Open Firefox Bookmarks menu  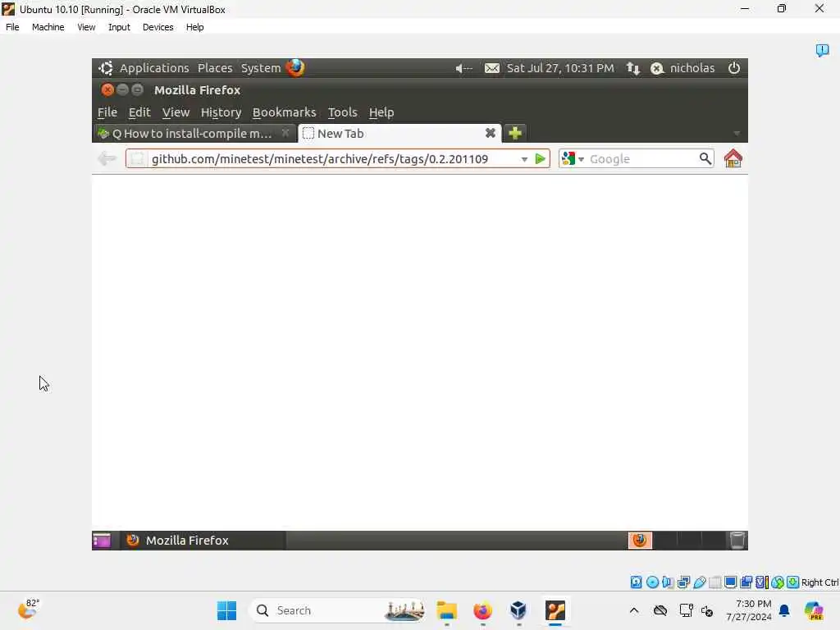pos(284,112)
